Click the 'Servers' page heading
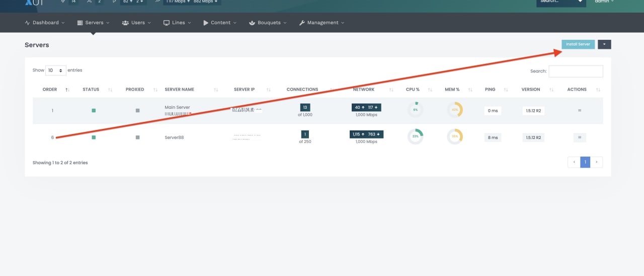 [37, 45]
